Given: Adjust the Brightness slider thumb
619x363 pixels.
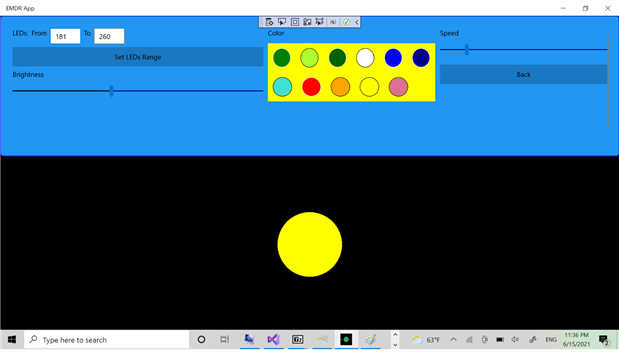Looking at the screenshot, I should point(111,91).
